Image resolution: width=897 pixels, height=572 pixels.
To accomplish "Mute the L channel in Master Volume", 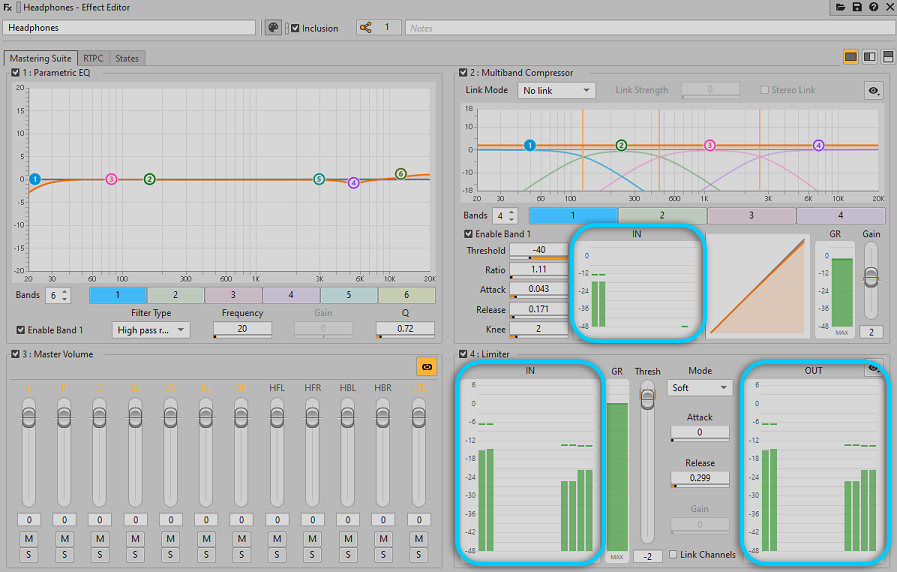I will point(28,539).
